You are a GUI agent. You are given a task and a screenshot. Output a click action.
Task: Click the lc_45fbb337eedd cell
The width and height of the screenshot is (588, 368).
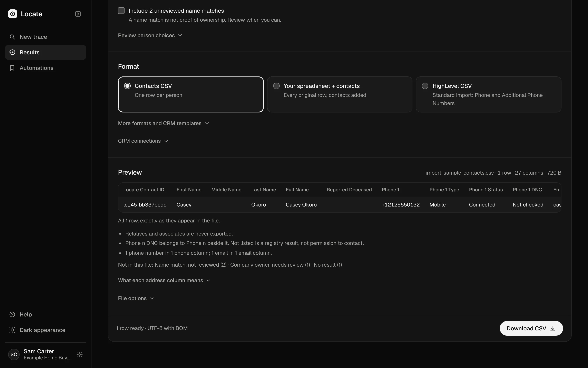tap(145, 205)
